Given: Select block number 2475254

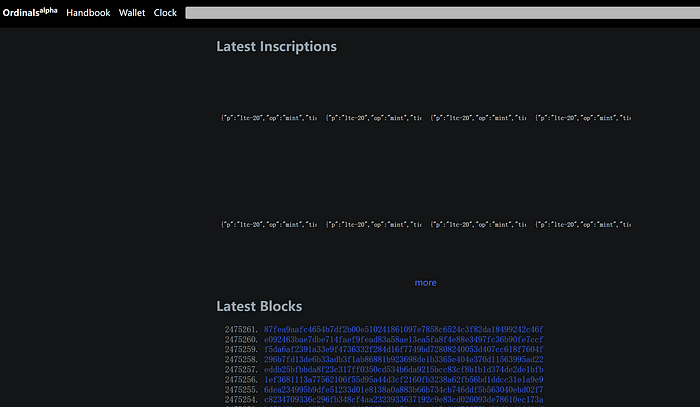Looking at the screenshot, I should click(x=241, y=400).
